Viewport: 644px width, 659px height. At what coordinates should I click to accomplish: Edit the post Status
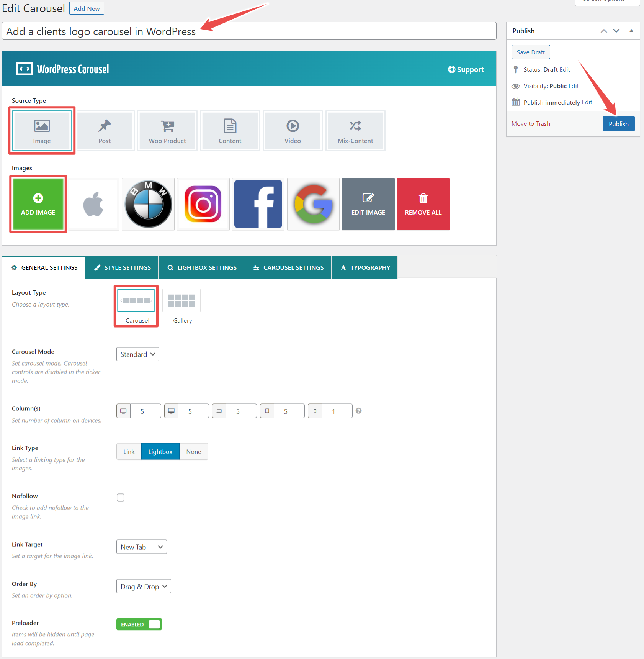tap(565, 70)
